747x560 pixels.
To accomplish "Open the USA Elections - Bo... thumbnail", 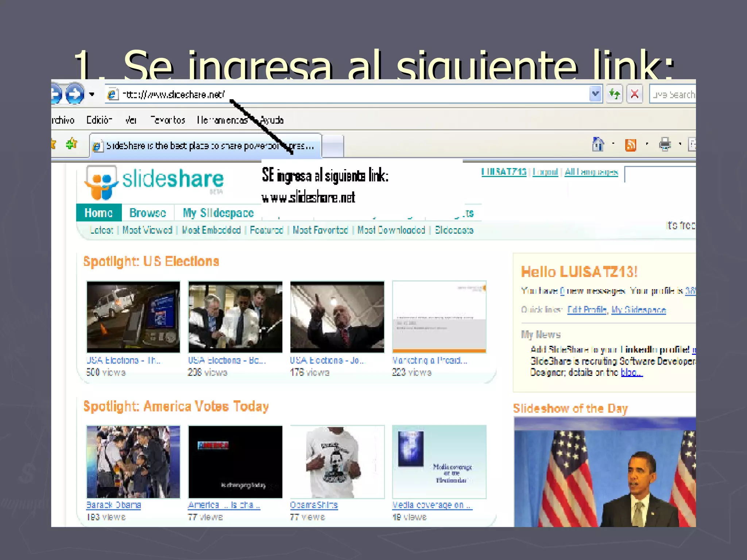I will coord(235,317).
